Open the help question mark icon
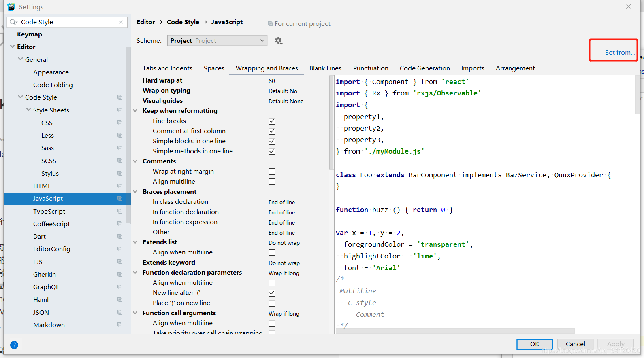644x358 pixels. (x=14, y=345)
